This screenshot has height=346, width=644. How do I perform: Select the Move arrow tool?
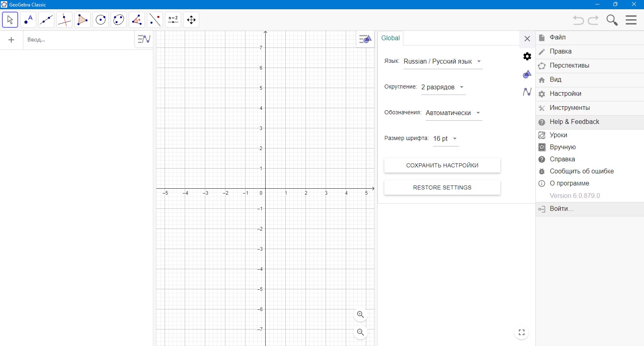point(10,20)
